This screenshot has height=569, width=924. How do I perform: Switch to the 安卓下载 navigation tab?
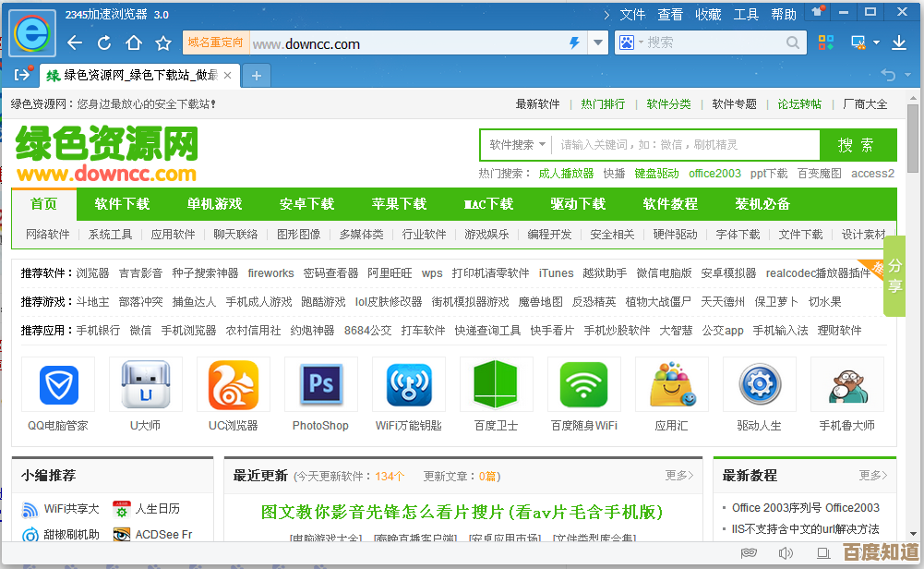[x=306, y=204]
